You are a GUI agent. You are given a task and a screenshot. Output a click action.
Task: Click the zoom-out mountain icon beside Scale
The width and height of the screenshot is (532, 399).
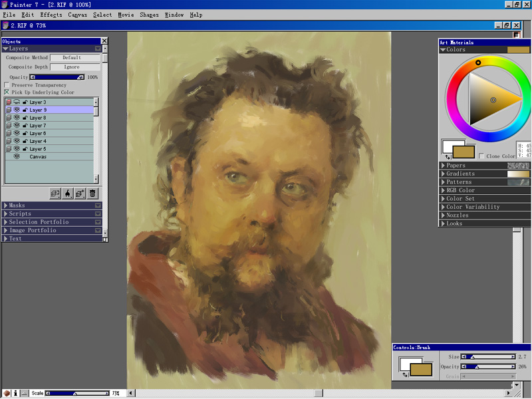pos(25,393)
